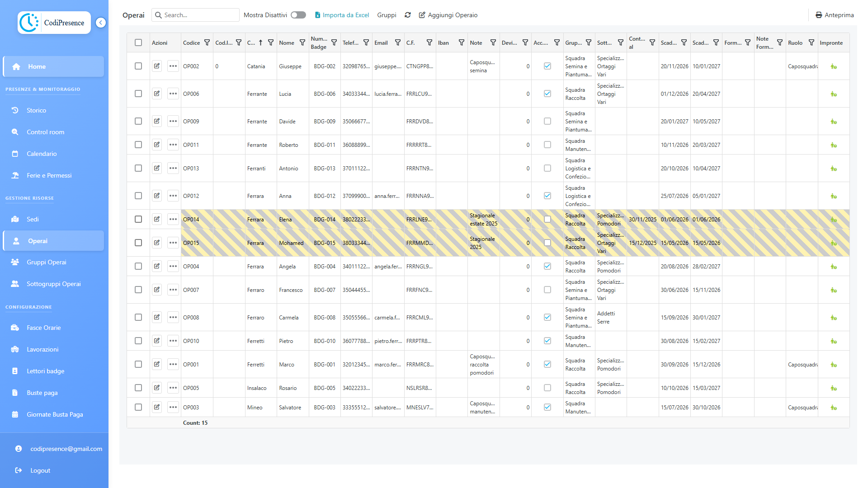This screenshot has height=488, width=868.
Task: Toggle the Mostra Disattivi switch
Action: (298, 15)
